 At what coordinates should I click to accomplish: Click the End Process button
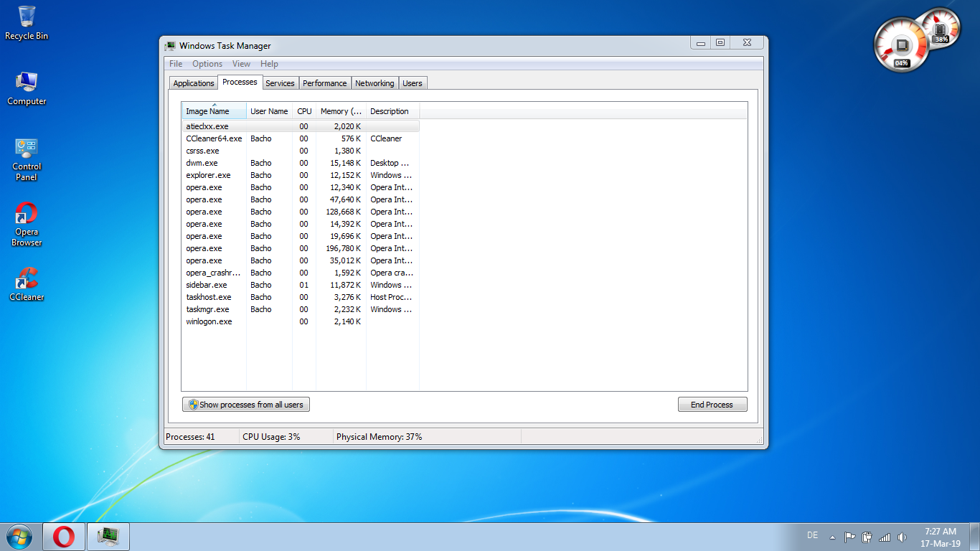tap(712, 405)
